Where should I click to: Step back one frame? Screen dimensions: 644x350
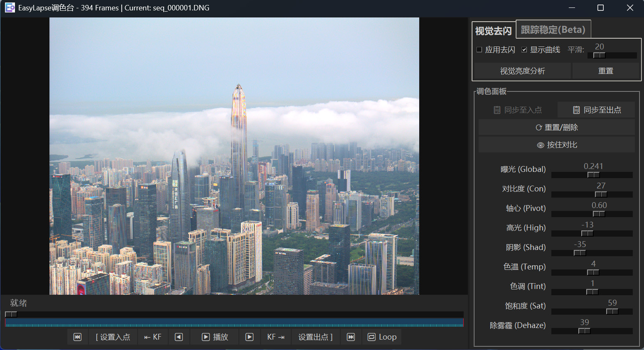click(x=178, y=337)
